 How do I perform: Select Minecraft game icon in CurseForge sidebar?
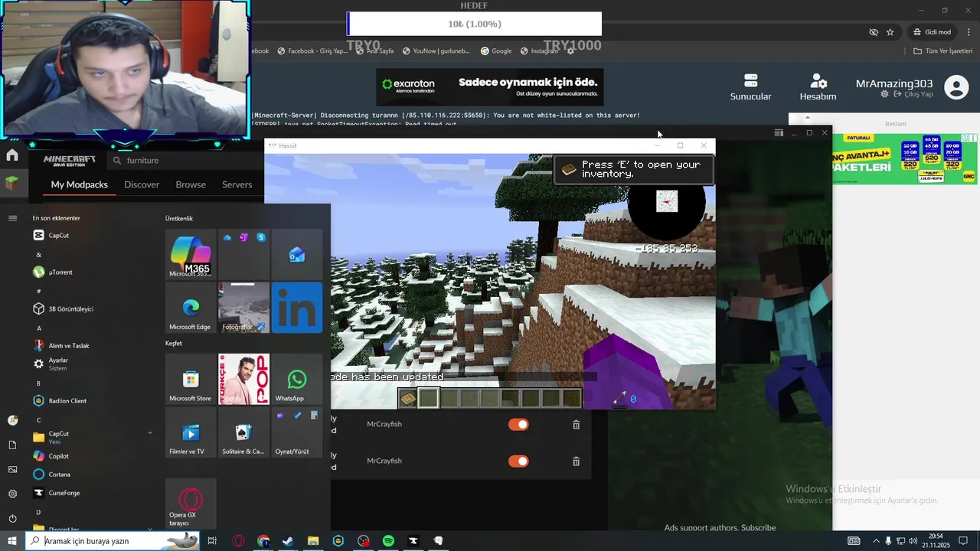coord(12,184)
